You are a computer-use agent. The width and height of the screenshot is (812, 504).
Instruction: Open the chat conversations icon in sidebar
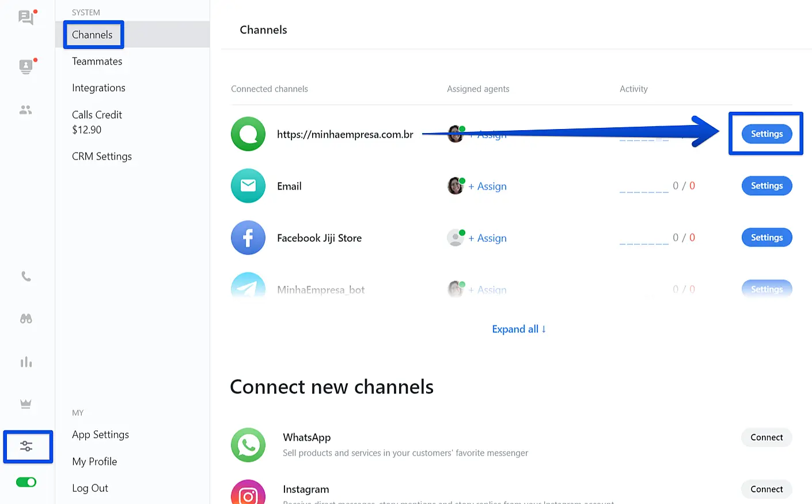26,17
